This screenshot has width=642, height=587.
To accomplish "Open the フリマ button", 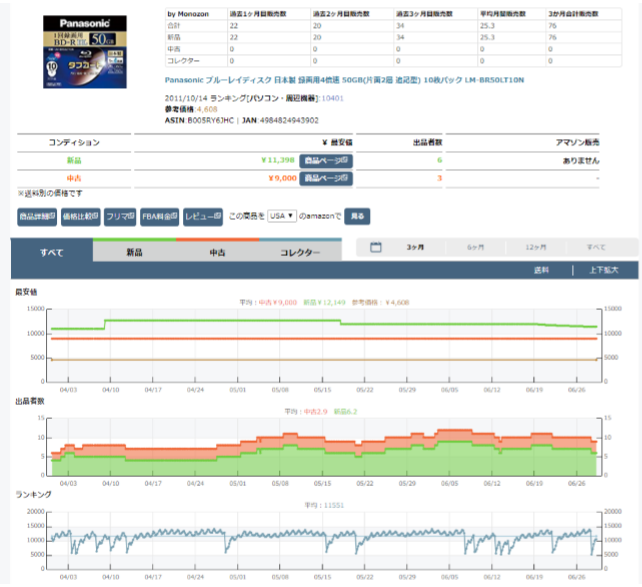I will click(x=120, y=217).
